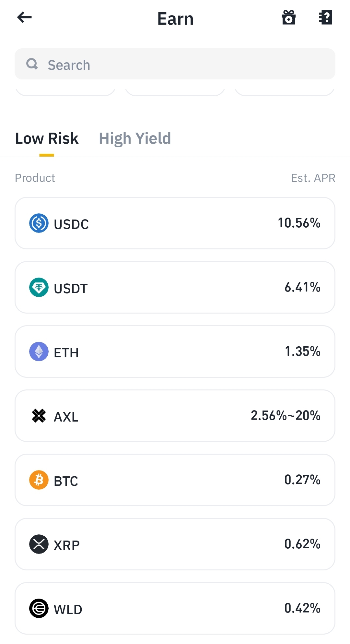Open the gift rewards icon
This screenshot has width=350, height=644.
tap(288, 17)
